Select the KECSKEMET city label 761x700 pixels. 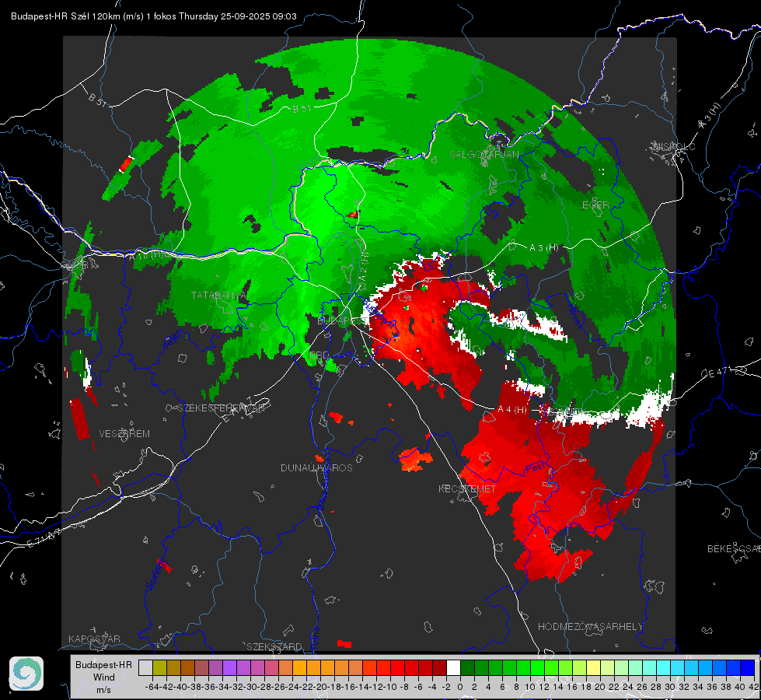467,488
